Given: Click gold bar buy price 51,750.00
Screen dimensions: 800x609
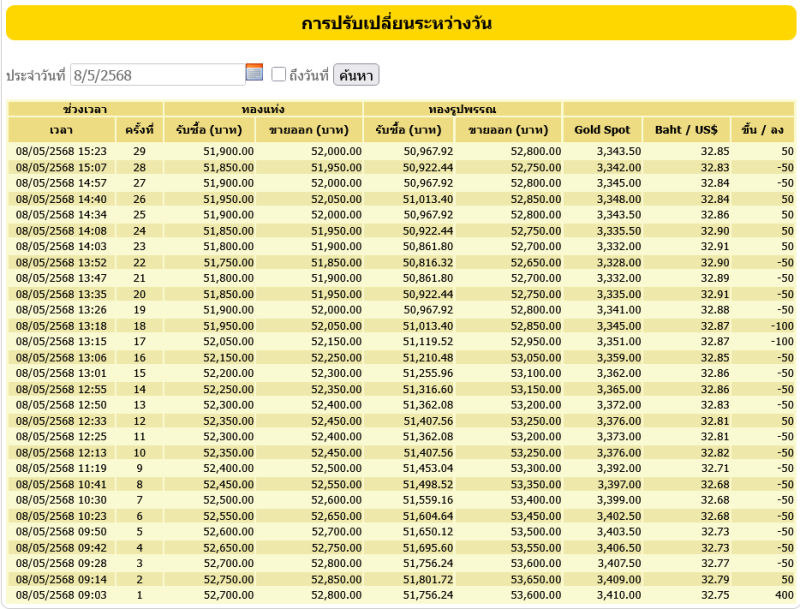Looking at the screenshot, I should tap(228, 262).
